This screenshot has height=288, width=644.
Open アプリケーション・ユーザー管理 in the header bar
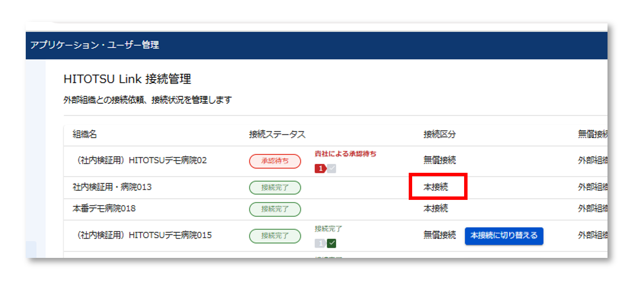click(x=94, y=45)
